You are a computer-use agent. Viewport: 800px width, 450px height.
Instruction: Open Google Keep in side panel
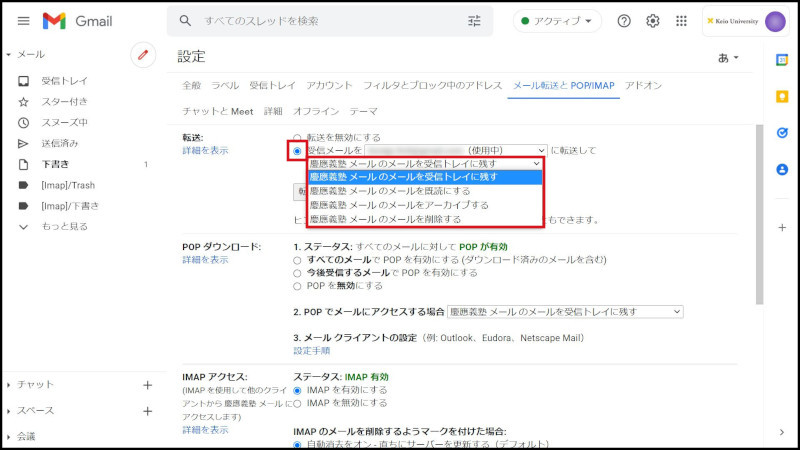[x=782, y=96]
